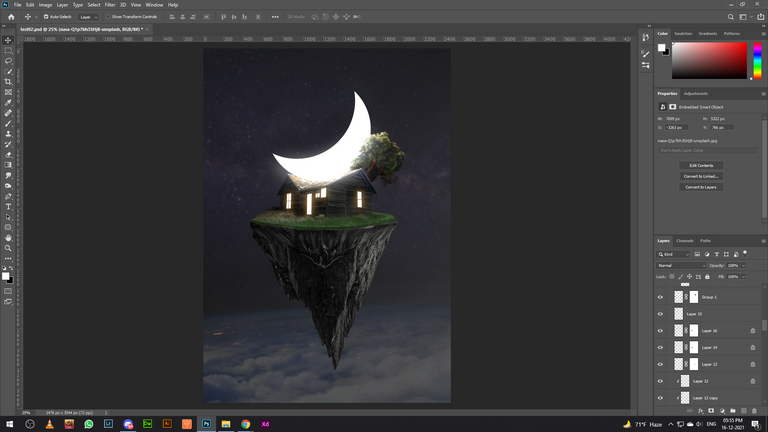768x432 pixels.
Task: Create new group folder icon
Action: click(x=733, y=411)
